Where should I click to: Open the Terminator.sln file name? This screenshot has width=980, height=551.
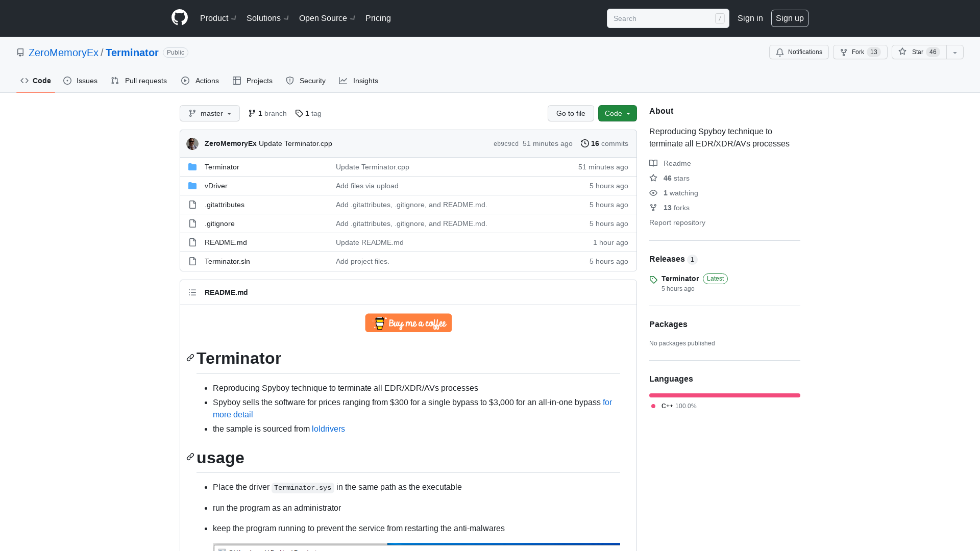point(227,261)
